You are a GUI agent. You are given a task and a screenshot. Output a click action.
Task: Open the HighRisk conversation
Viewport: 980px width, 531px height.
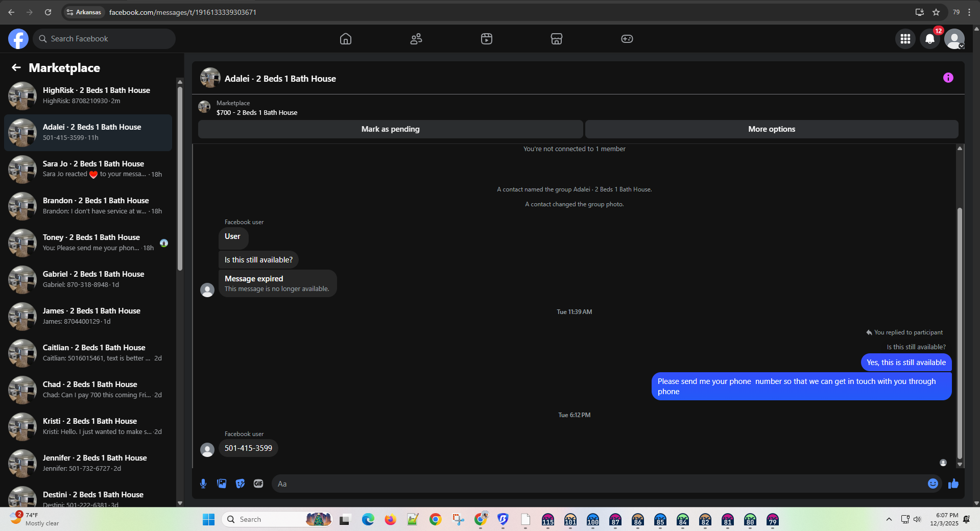(88, 95)
